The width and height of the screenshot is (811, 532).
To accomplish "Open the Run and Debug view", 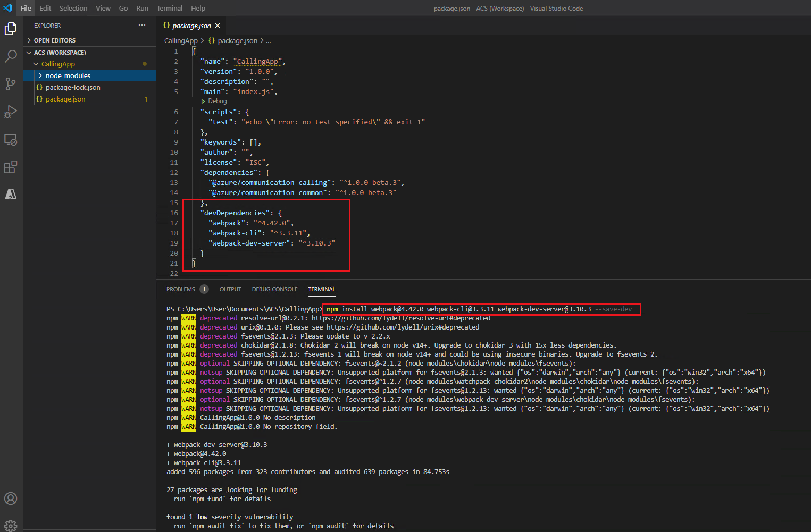I will (x=11, y=112).
